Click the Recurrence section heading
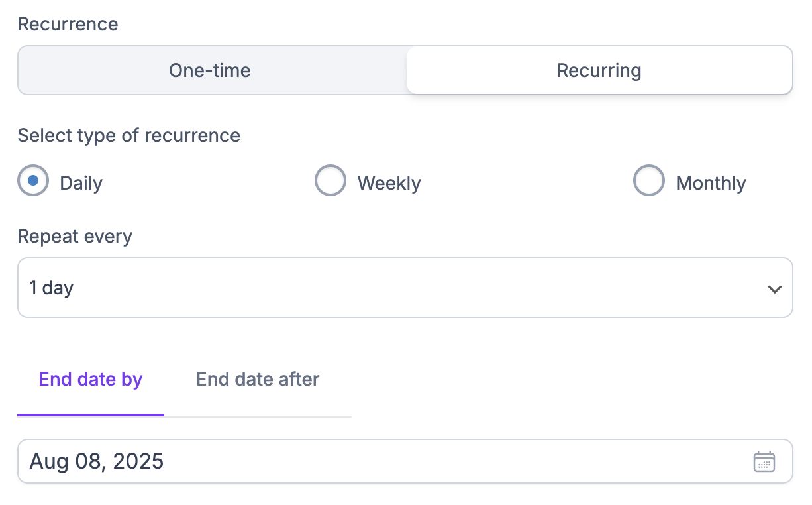This screenshot has height=505, width=812. coord(68,24)
